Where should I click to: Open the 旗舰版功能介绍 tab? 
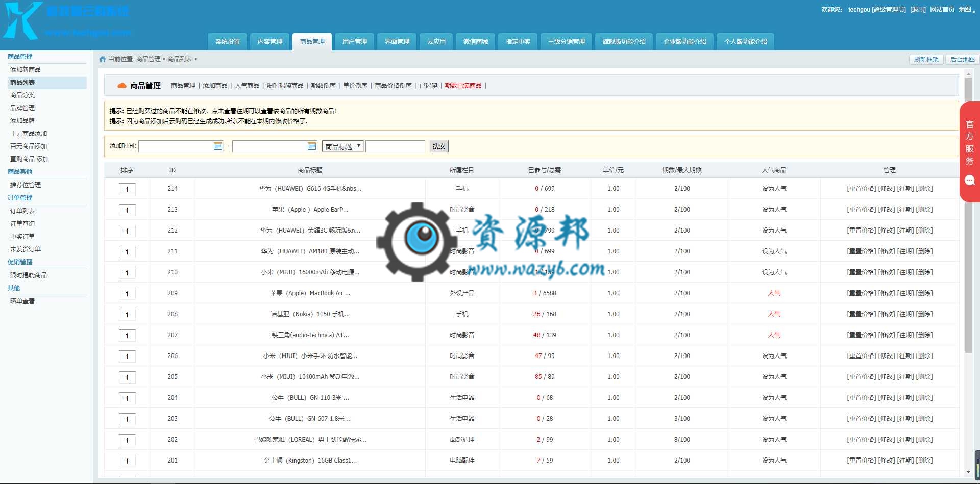tap(624, 42)
